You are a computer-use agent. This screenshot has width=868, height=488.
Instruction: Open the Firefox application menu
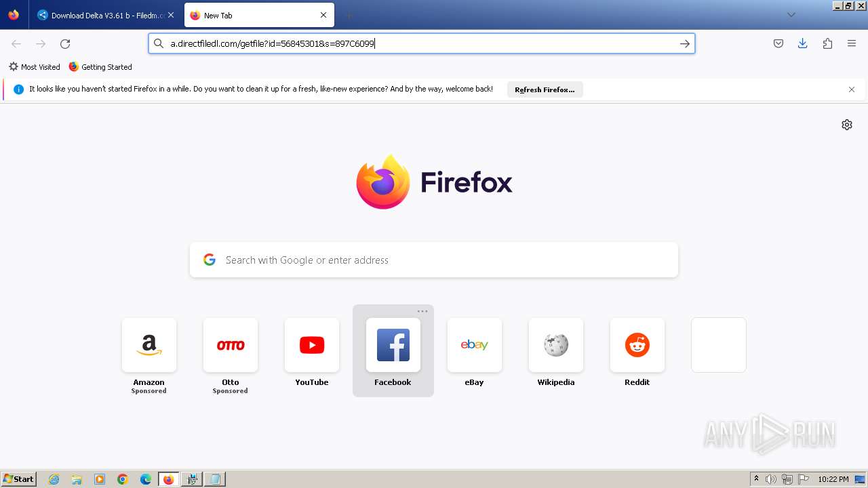(852, 43)
